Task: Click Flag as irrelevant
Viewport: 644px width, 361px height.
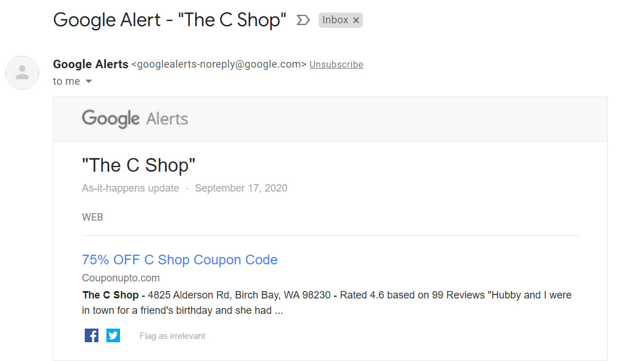Action: pos(172,336)
